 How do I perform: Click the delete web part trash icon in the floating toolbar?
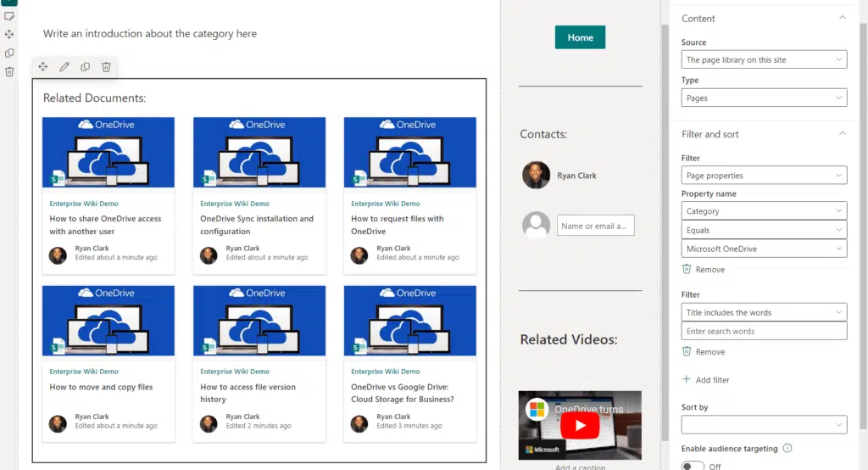tap(106, 66)
